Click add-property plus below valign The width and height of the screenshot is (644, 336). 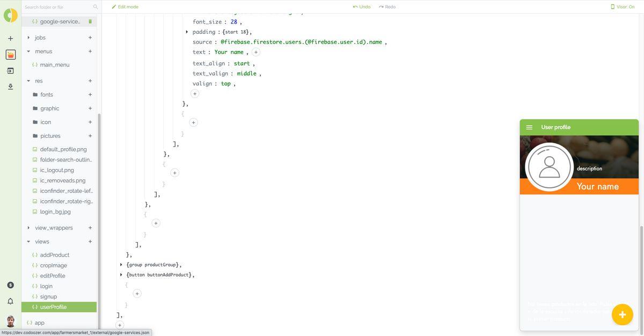point(195,93)
